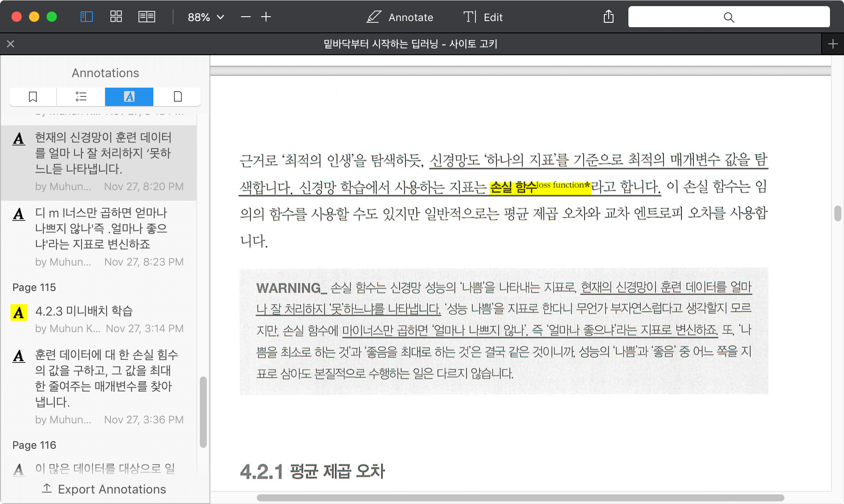Screen dimensions: 844x504
Task: Show the bookmarks sidebar tab
Action: pyautogui.click(x=33, y=96)
